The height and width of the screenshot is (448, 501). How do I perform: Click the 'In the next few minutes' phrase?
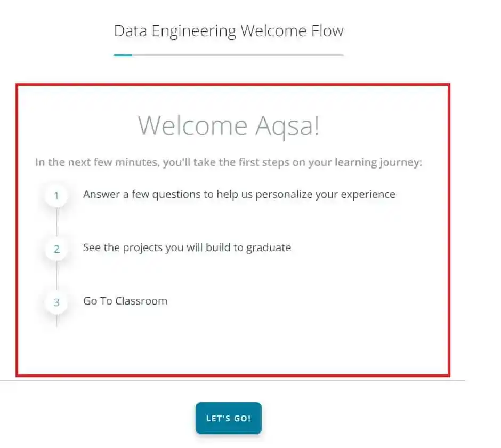[x=96, y=162]
